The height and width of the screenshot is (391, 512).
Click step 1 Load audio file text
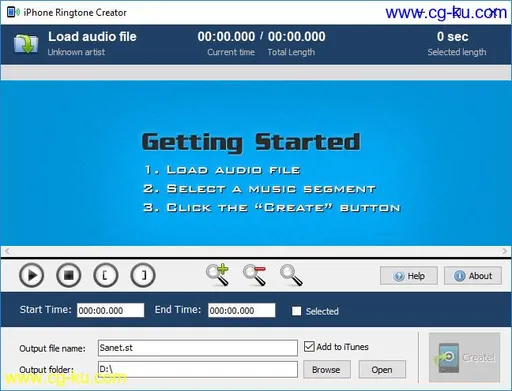(222, 170)
